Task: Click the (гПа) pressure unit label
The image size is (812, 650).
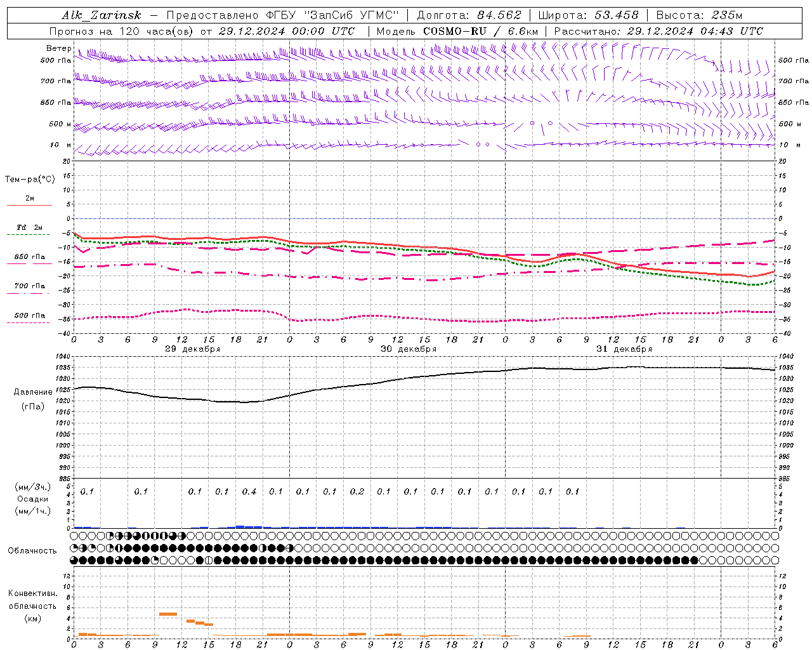Action: 33,406
